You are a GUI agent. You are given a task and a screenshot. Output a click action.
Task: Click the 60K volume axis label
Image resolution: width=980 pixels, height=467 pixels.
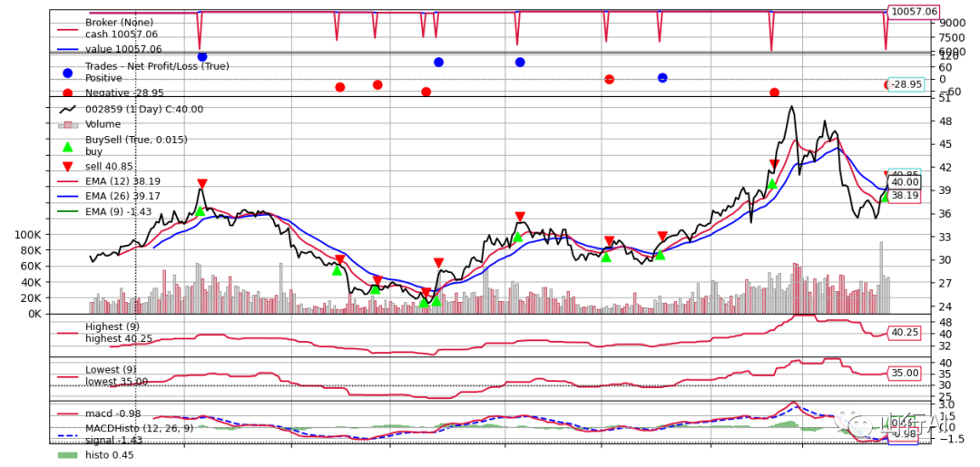click(30, 267)
